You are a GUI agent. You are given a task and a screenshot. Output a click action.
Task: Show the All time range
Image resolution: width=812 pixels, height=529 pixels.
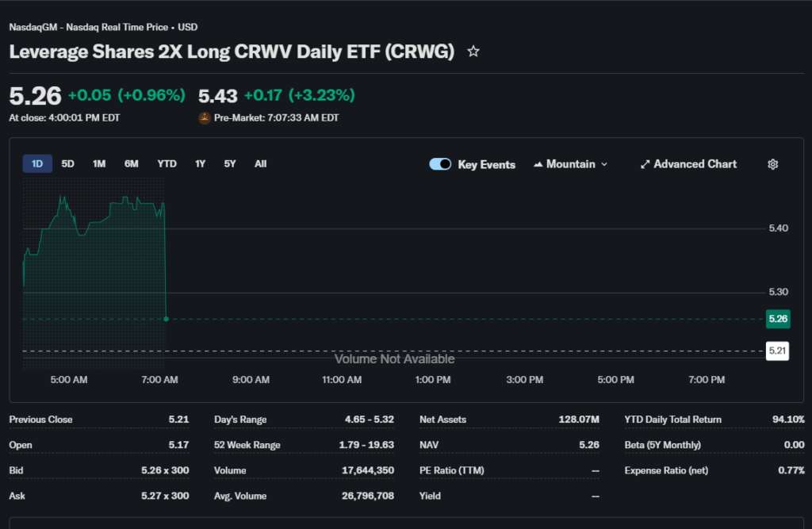click(x=260, y=164)
